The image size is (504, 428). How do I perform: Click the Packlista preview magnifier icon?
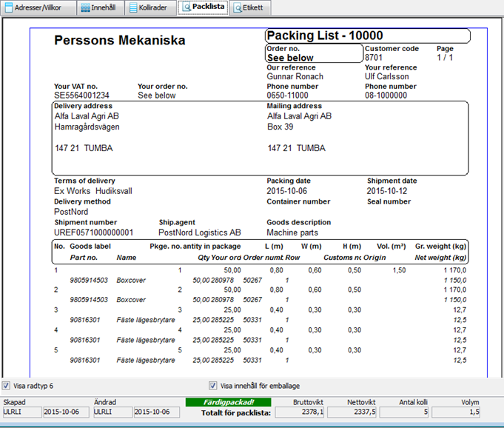(187, 7)
